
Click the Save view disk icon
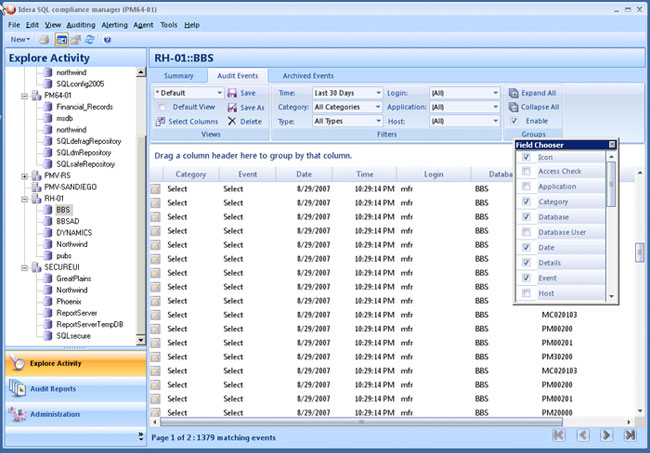click(x=232, y=93)
